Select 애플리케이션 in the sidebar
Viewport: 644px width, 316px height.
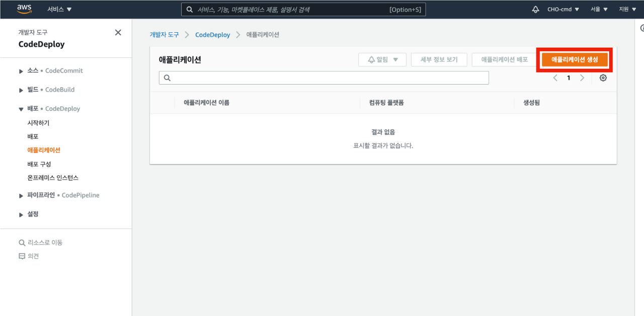pos(44,150)
